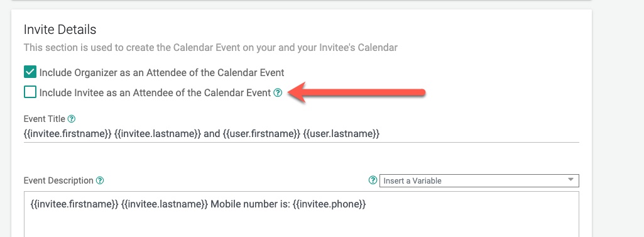Screen dimensions: 644x237
Task: Click the Event Title field label
Action: coord(45,119)
